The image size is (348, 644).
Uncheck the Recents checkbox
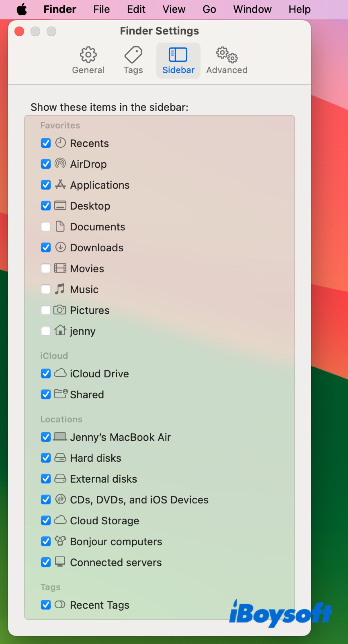pyautogui.click(x=46, y=143)
